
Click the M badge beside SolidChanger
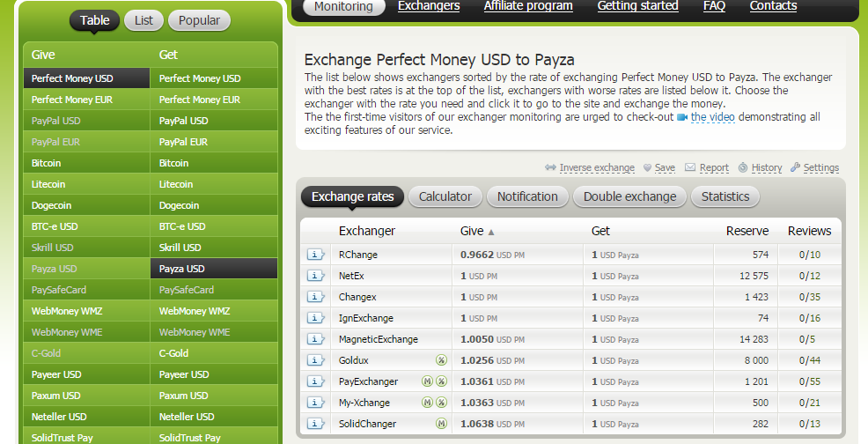point(441,424)
